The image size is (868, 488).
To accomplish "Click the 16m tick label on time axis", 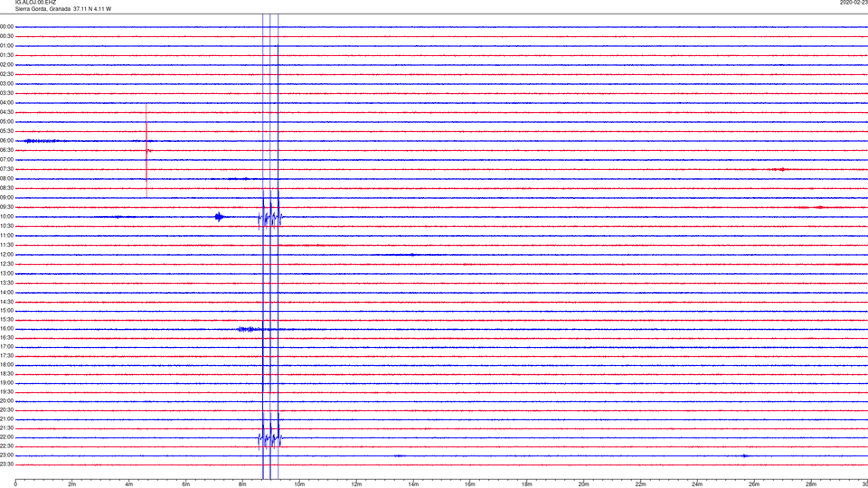I will [470, 484].
